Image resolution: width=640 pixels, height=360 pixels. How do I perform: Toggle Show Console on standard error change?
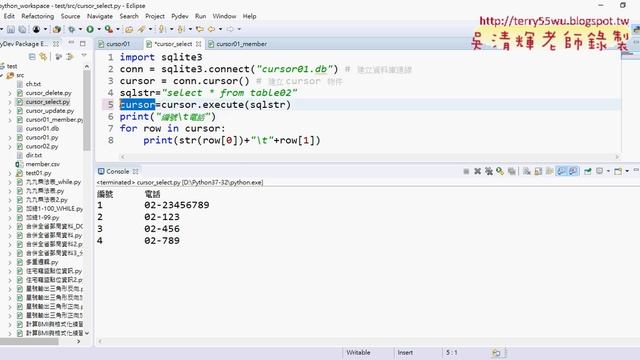pyautogui.click(x=573, y=171)
